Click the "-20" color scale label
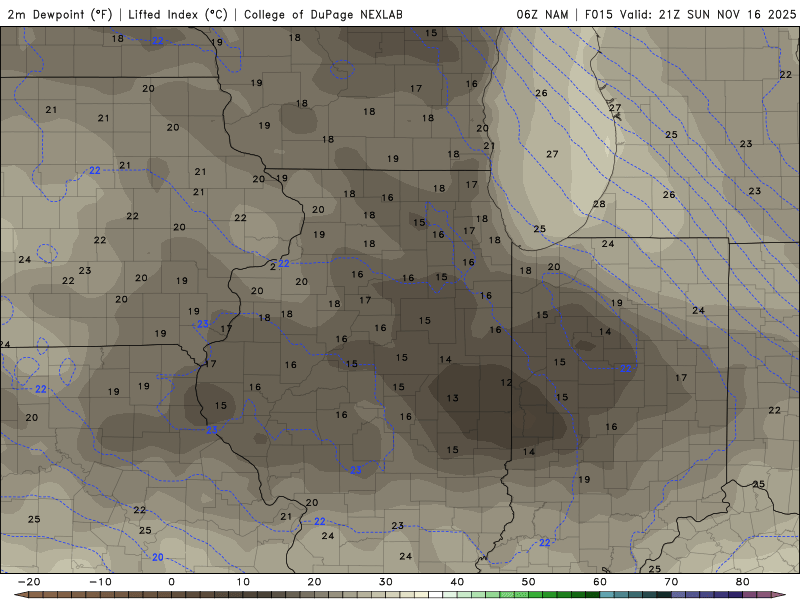 click(29, 582)
